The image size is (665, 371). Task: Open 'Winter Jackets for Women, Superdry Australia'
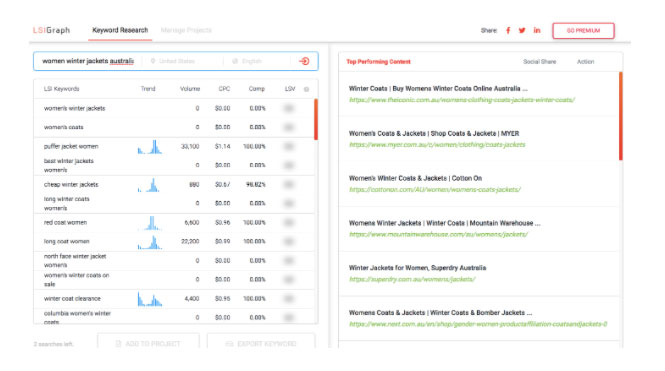pyautogui.click(x=417, y=268)
